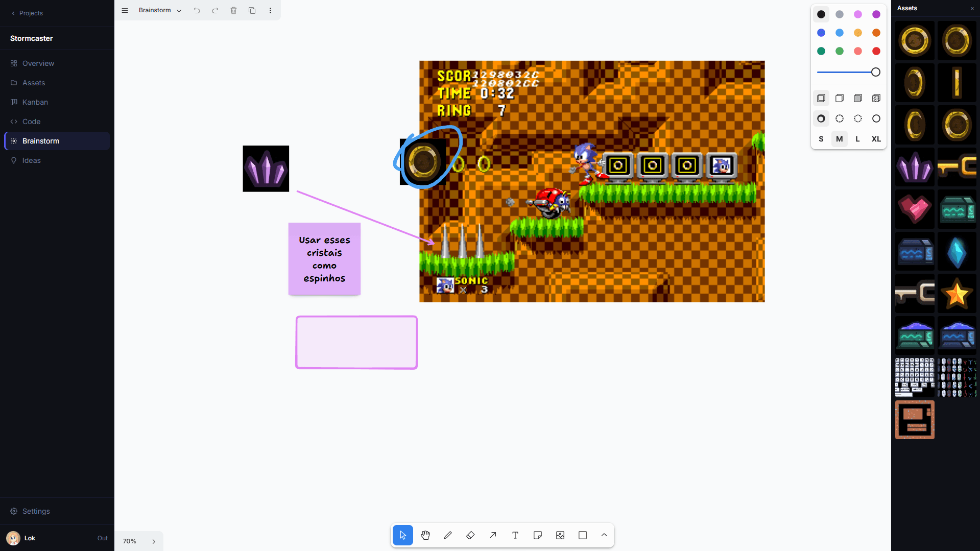Open the Code section
This screenshot has width=980, height=551.
click(x=57, y=122)
